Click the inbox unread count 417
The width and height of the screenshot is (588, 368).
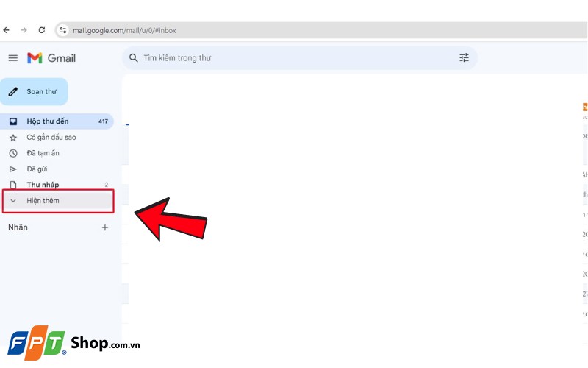click(x=103, y=121)
